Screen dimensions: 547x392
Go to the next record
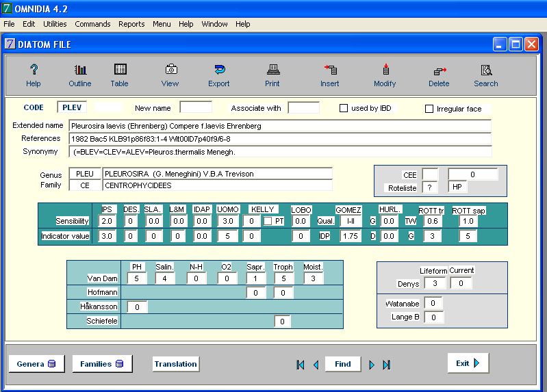[372, 365]
